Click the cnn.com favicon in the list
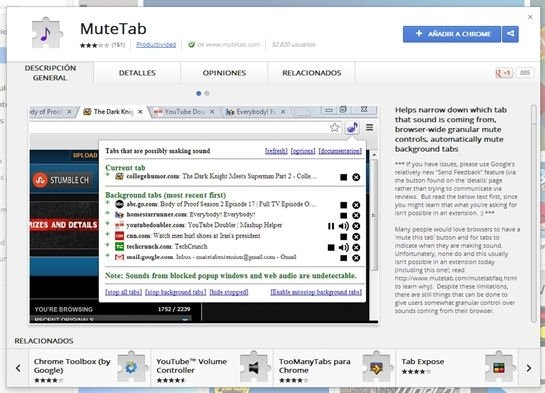This screenshot has height=393, width=545. (119, 236)
